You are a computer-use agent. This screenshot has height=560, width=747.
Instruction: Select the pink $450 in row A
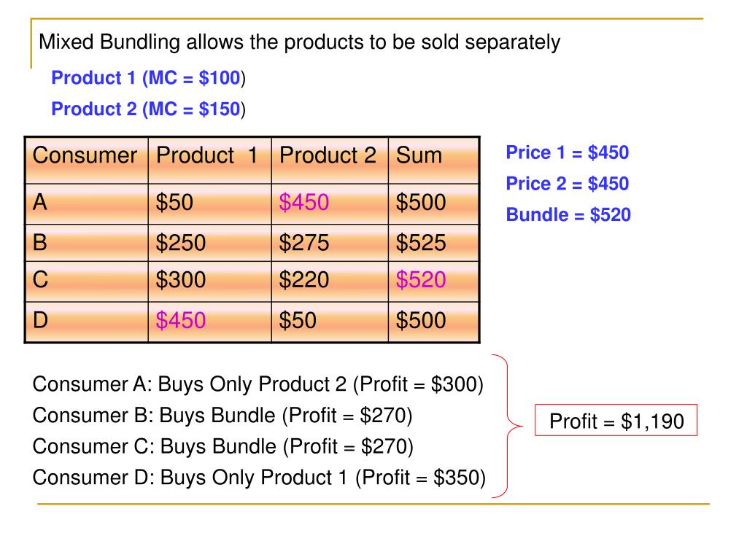(x=304, y=203)
